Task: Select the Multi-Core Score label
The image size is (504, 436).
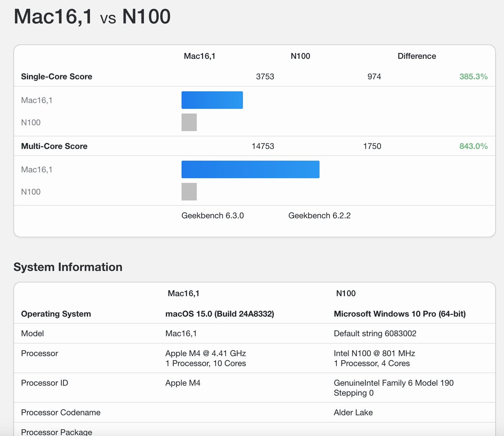Action: tap(54, 146)
